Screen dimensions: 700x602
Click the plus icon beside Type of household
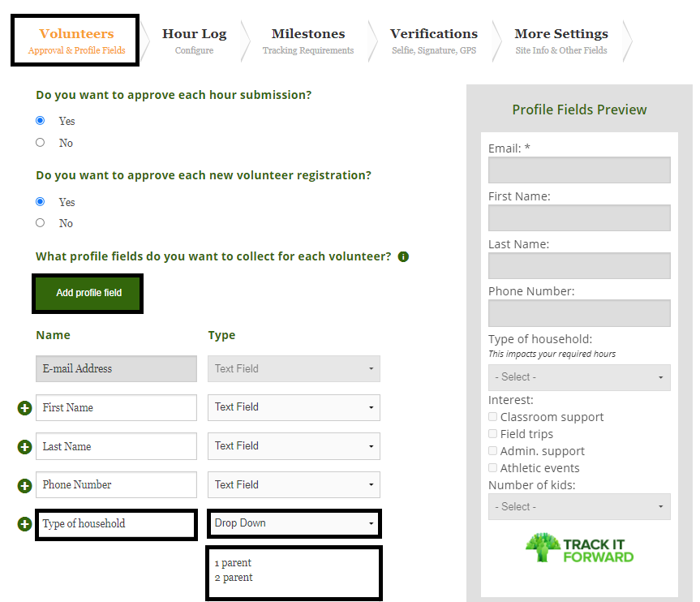pyautogui.click(x=24, y=524)
